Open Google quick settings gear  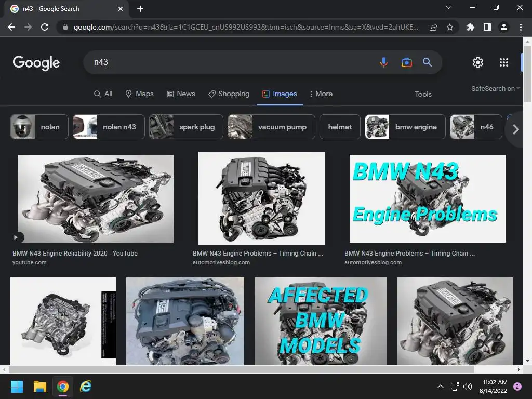point(478,62)
